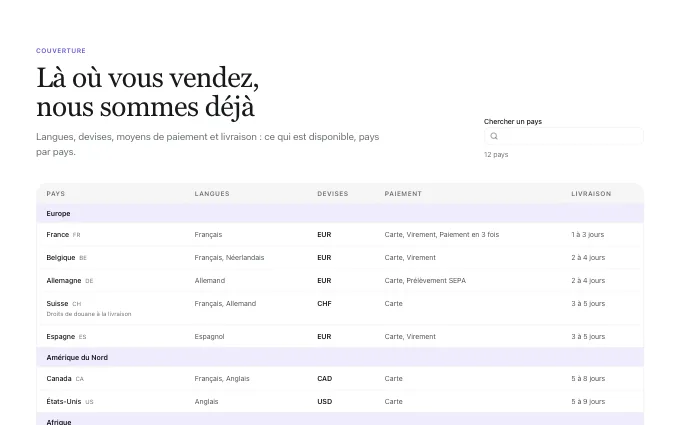Click the '1 à 3 jours' delivery cell
The width and height of the screenshot is (680, 425).
(x=588, y=235)
